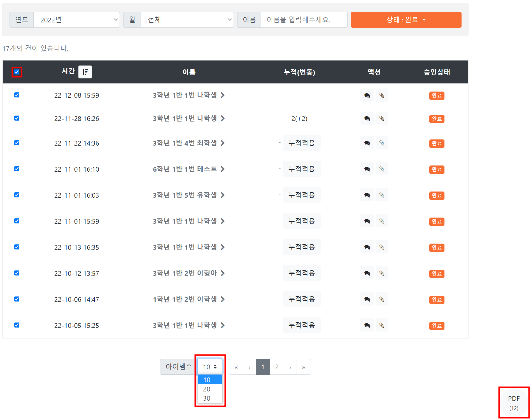Image resolution: width=531 pixels, height=420 pixels.
Task: Open comment icon for 22-10-12 13:57 row
Action: tap(367, 274)
